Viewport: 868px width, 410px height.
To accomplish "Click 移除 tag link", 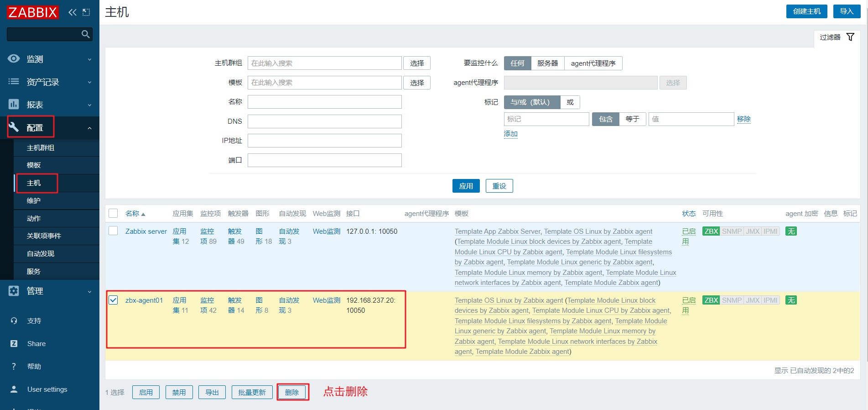I will coord(743,119).
